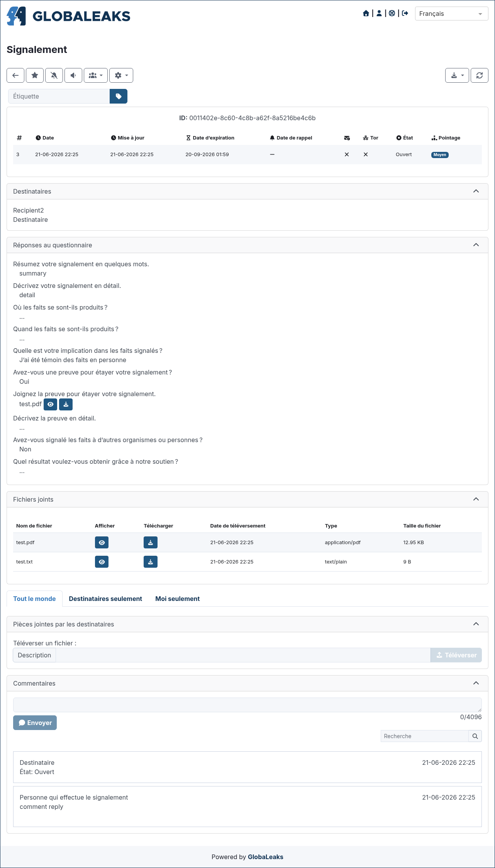The image size is (495, 868).
Task: Click the back arrow button
Action: click(x=15, y=75)
